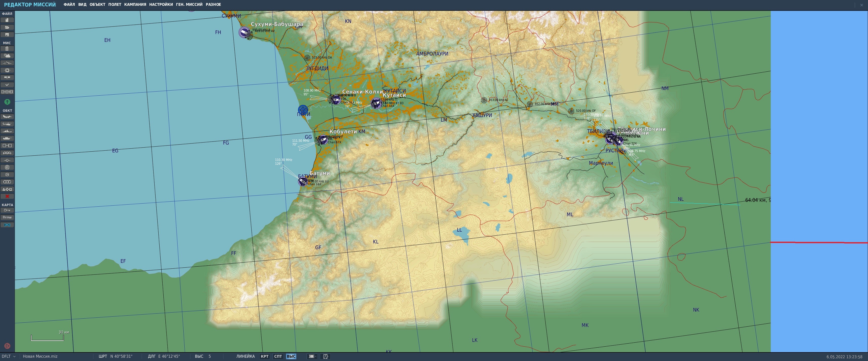Open weather and time cloud settings
This screenshot has height=361, width=868.
pos(7,56)
